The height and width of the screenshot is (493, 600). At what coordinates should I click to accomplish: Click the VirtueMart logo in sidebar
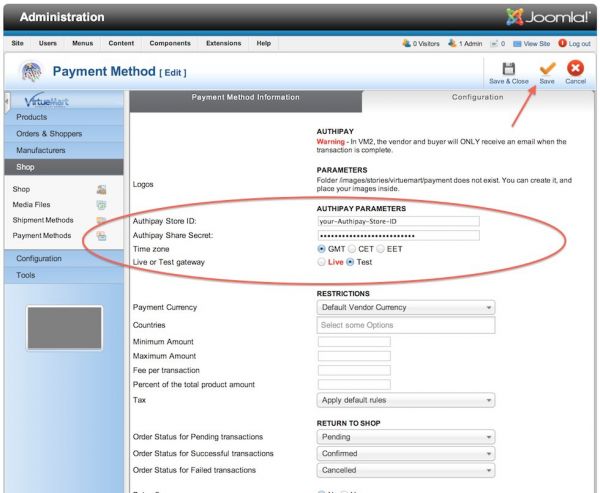[x=46, y=101]
